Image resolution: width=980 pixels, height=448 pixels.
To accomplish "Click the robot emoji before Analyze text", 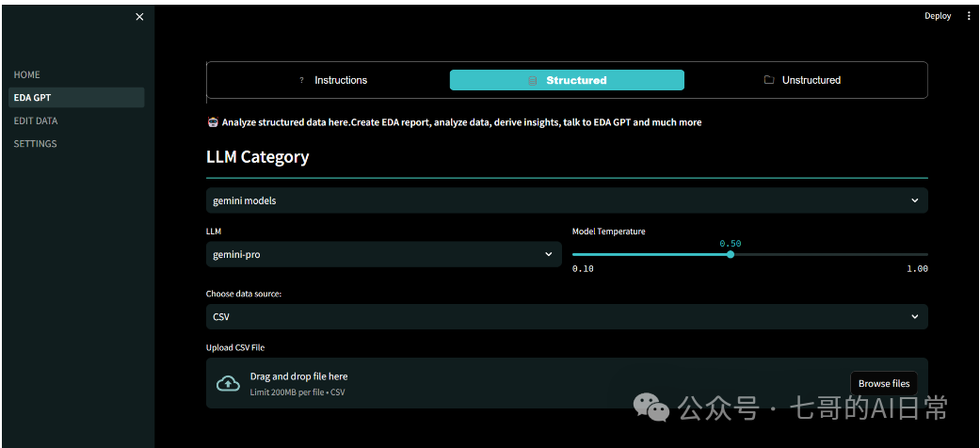I will (212, 122).
